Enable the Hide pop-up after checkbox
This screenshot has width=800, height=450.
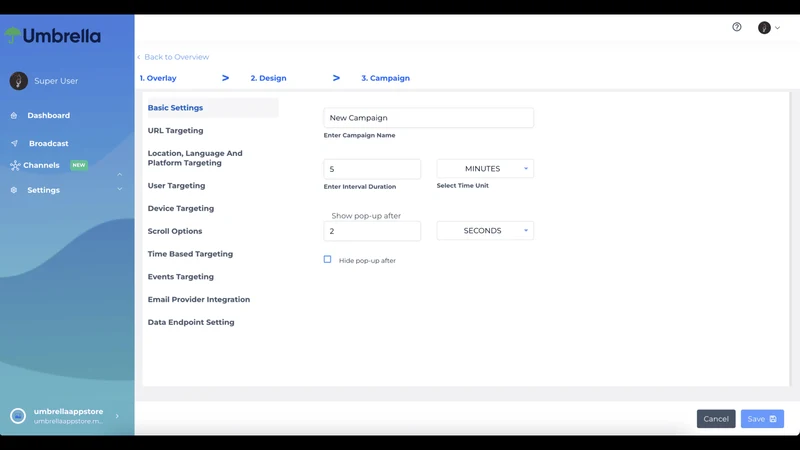(x=328, y=259)
